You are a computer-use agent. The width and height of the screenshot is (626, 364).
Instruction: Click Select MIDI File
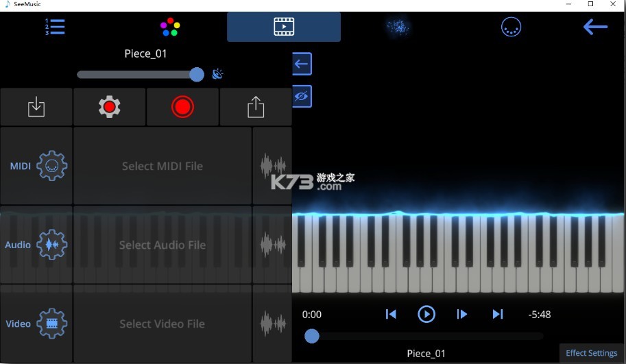162,166
